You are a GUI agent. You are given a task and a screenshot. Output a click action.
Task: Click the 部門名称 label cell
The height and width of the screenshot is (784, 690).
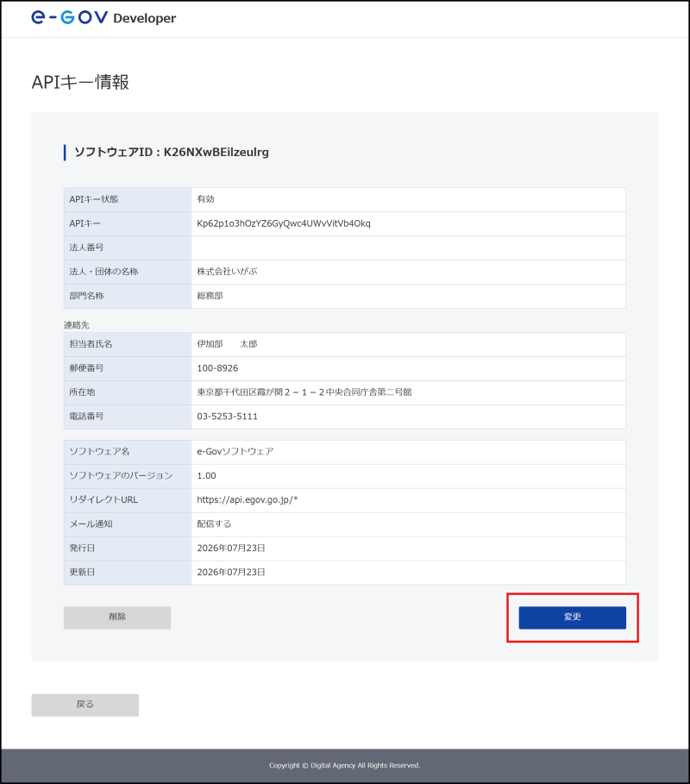point(128,296)
